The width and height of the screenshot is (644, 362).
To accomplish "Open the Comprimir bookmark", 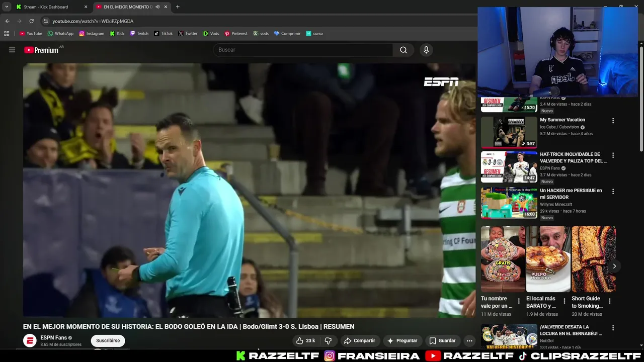I will [x=287, y=34].
